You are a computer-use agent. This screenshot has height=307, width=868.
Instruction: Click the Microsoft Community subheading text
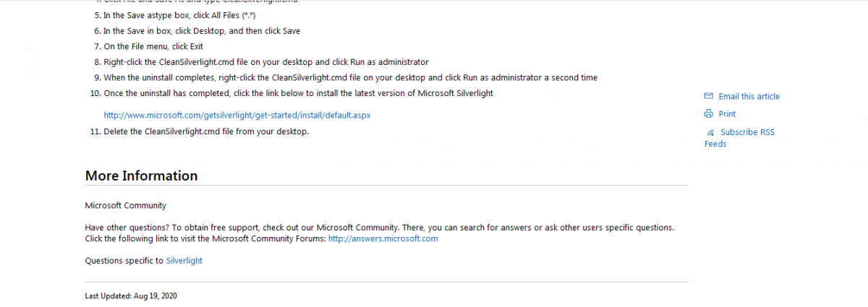(126, 205)
